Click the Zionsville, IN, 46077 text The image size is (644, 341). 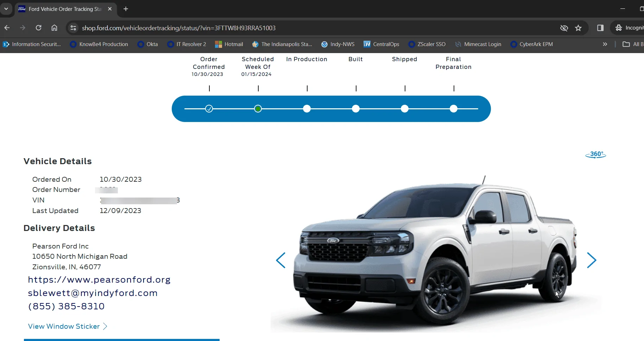pos(67,267)
